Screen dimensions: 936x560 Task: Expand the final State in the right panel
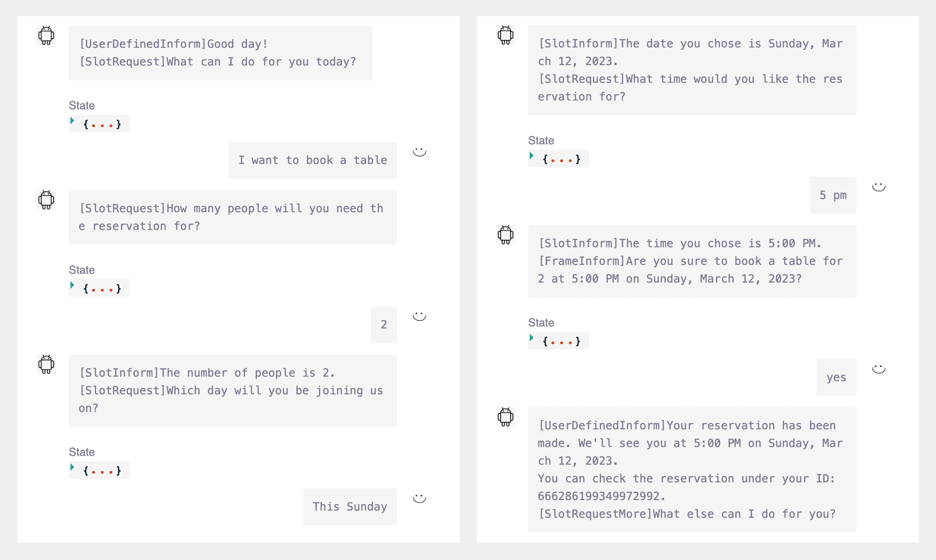pyautogui.click(x=558, y=341)
